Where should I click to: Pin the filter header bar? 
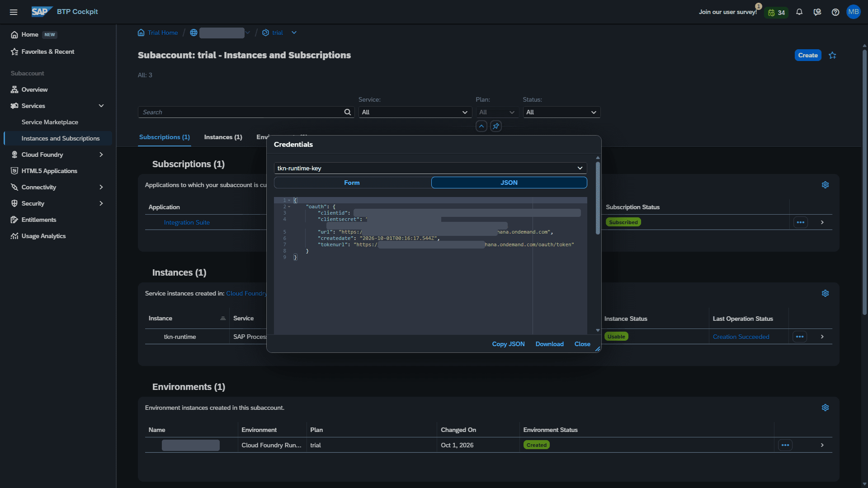click(x=496, y=126)
